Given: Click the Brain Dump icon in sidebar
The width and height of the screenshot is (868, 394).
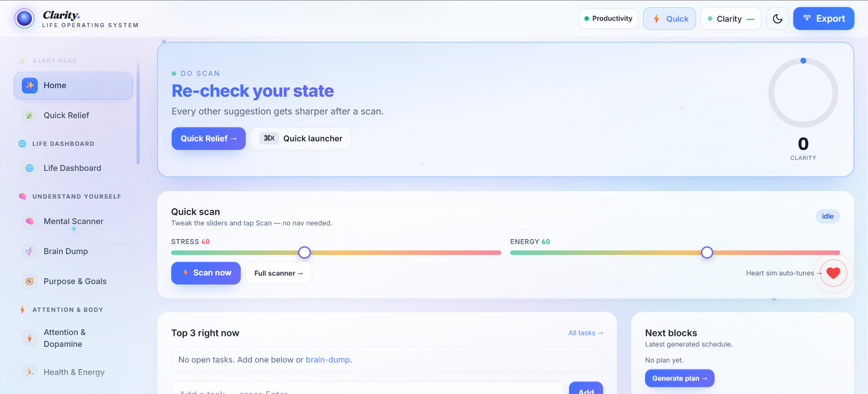Looking at the screenshot, I should tap(30, 251).
